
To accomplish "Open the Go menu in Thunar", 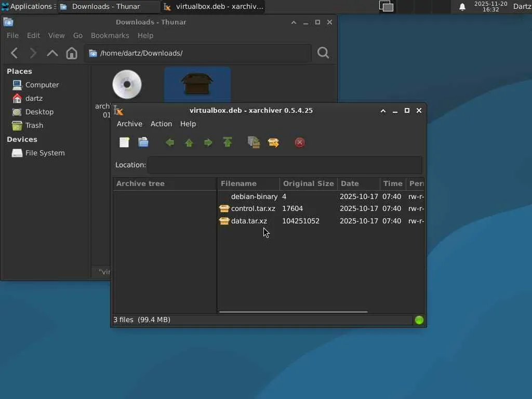I will coord(78,35).
